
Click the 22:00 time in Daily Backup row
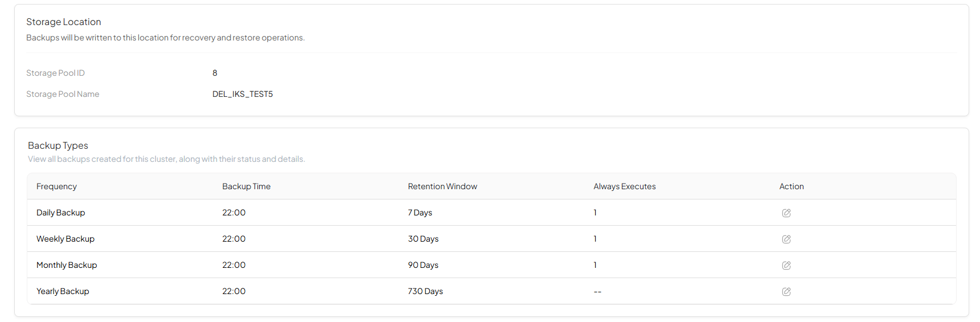pos(234,213)
